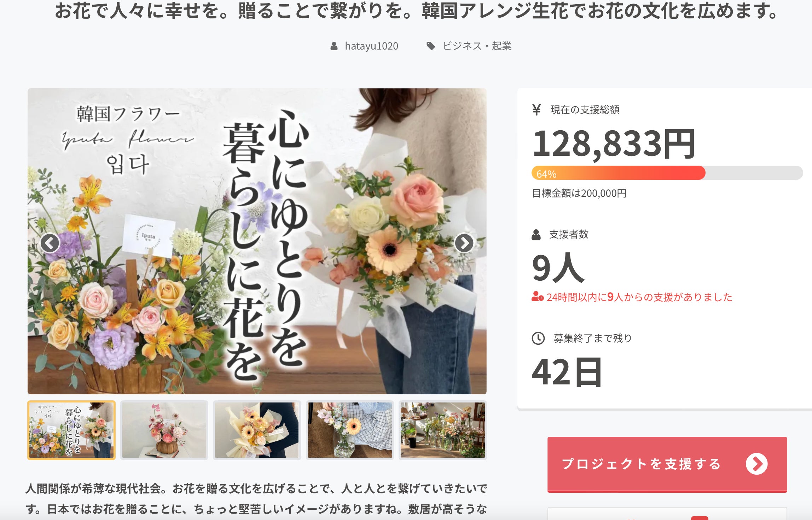Image resolution: width=812 pixels, height=520 pixels.
Task: Advance carousel with the right arrow
Action: coord(464,243)
